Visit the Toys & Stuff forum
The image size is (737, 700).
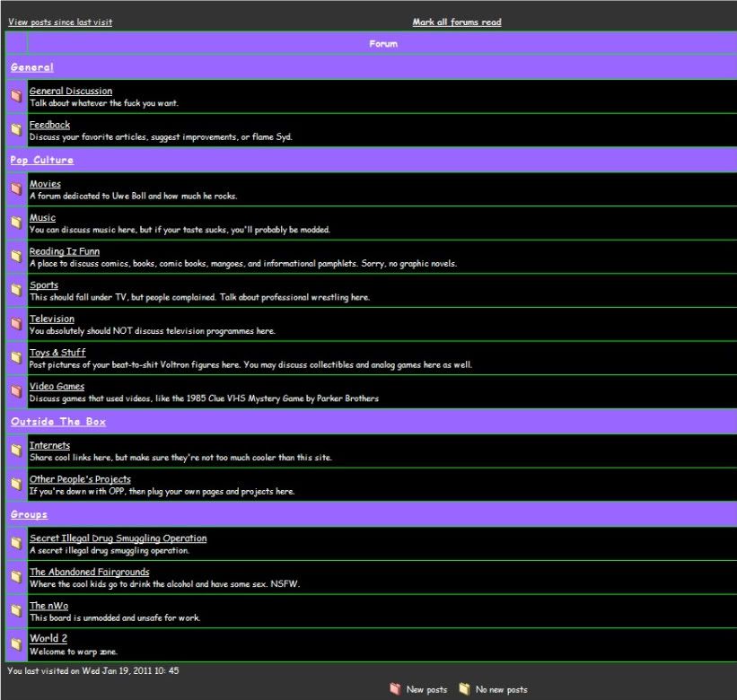57,353
